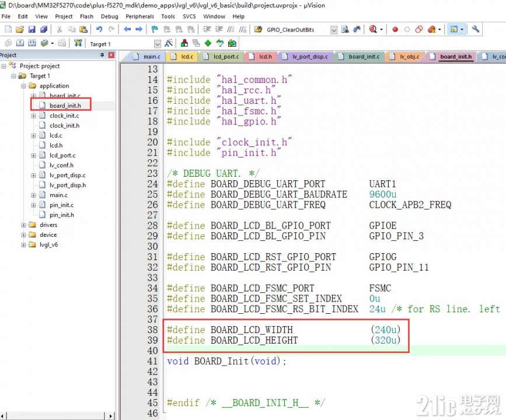Select lv_port_disp.h in project tree
The image size is (506, 420).
coord(68,185)
